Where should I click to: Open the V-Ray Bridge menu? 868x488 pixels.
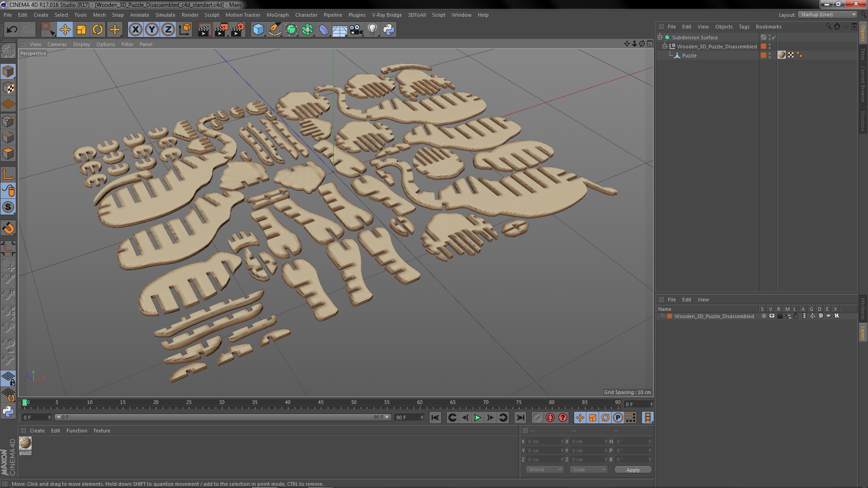pos(387,15)
